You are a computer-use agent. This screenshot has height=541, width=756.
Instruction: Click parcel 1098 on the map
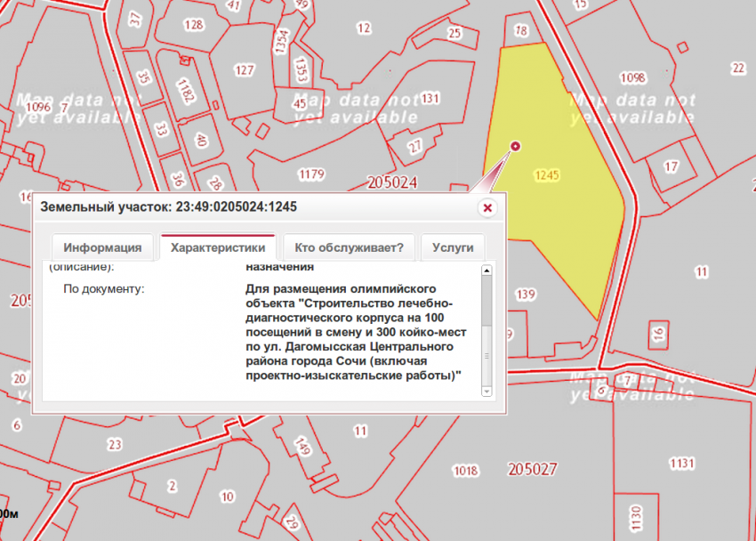click(x=632, y=77)
